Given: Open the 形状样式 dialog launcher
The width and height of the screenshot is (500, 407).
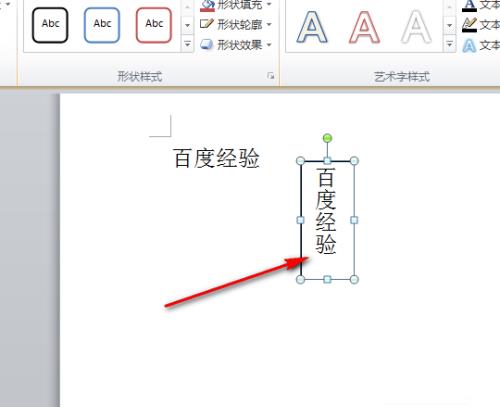Looking at the screenshot, I should 271,76.
